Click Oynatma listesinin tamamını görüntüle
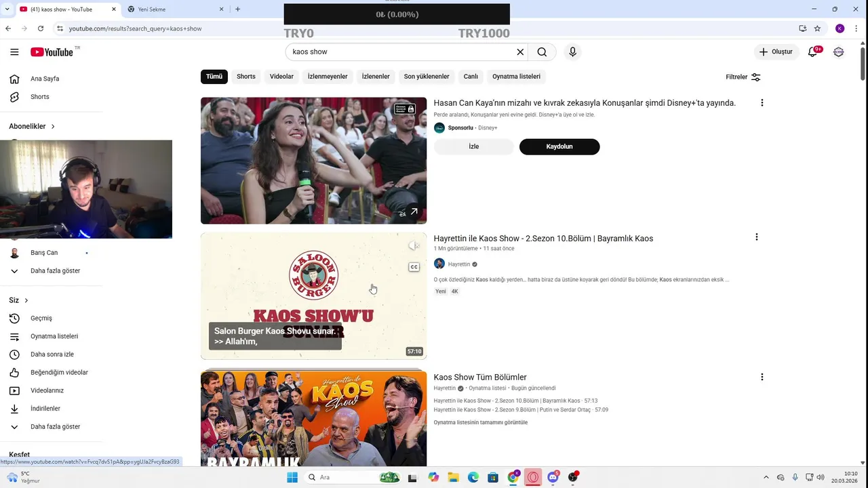Image resolution: width=868 pixels, height=488 pixels. pos(481,423)
